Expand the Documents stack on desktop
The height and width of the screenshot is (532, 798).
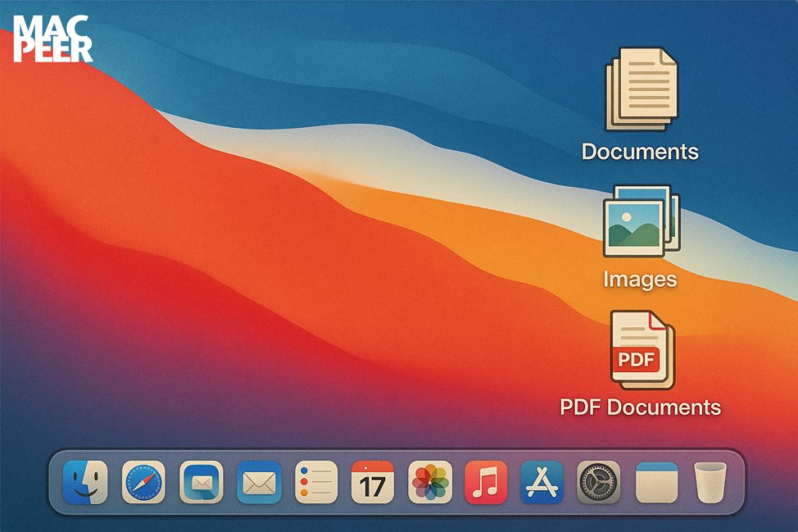coord(641,89)
